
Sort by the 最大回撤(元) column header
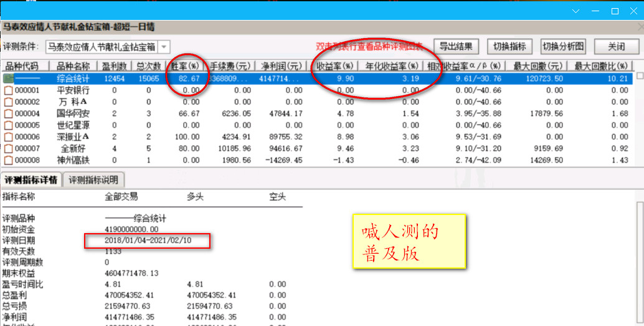[x=536, y=66]
